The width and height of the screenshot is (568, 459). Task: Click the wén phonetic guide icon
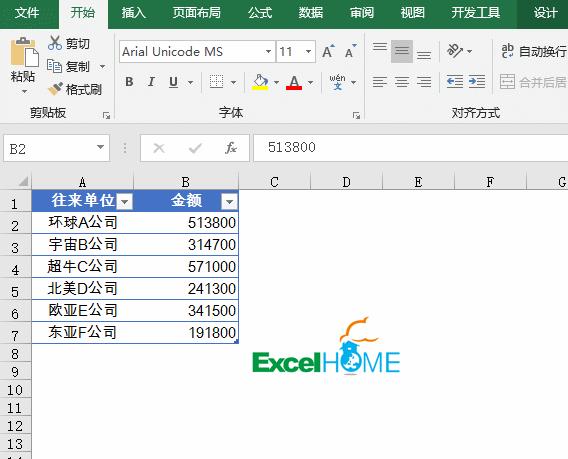337,82
